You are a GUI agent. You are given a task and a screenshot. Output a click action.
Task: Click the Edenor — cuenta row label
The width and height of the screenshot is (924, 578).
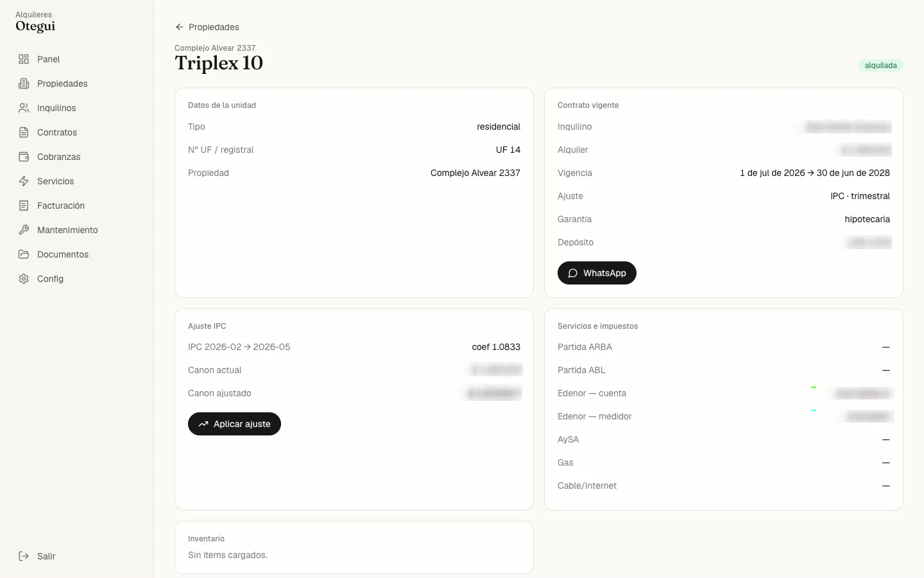tap(592, 393)
